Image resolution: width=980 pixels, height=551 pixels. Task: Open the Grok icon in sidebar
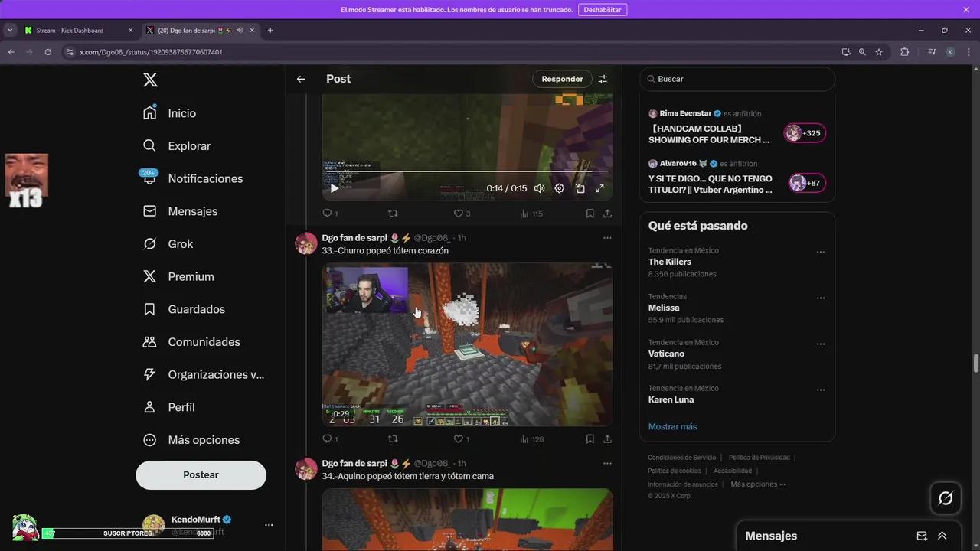pos(150,244)
